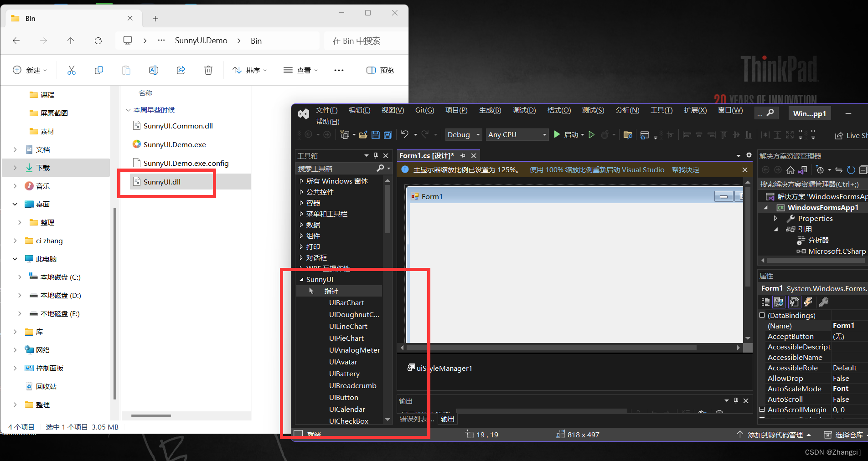Collapse the SunnyUI toolbox group
The image size is (868, 461).
click(x=301, y=279)
